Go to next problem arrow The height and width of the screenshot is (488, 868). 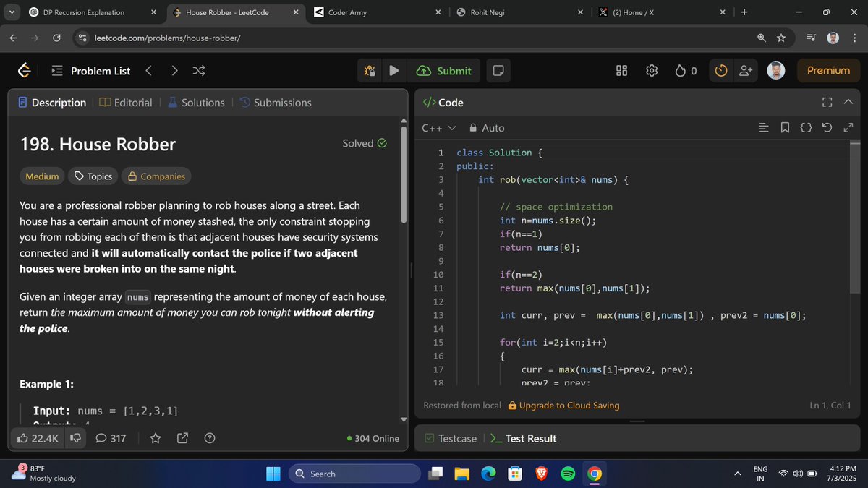click(174, 71)
